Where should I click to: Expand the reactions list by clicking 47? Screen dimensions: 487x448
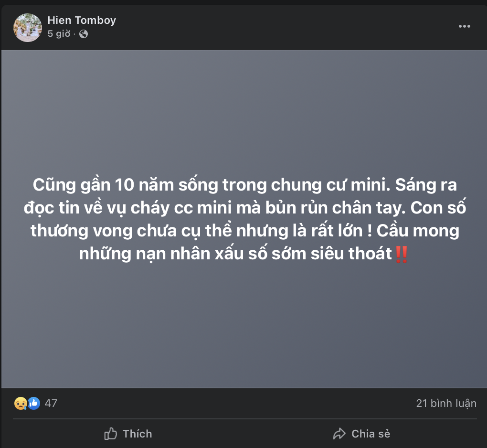pos(51,403)
